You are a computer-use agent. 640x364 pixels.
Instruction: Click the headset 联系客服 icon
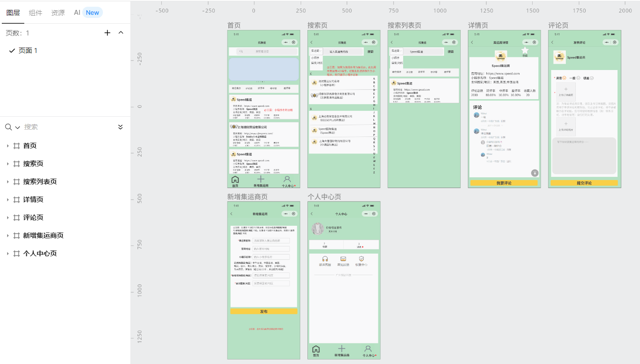click(x=325, y=259)
